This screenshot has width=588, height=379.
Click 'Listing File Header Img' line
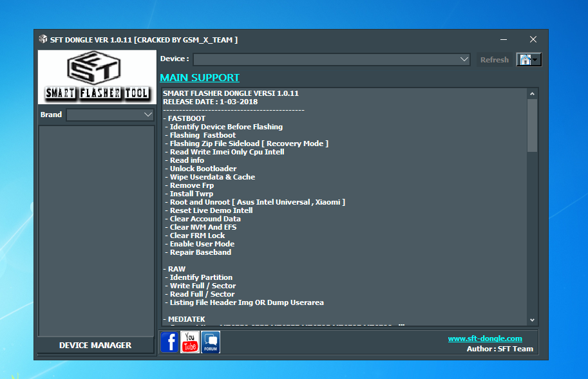[243, 302]
